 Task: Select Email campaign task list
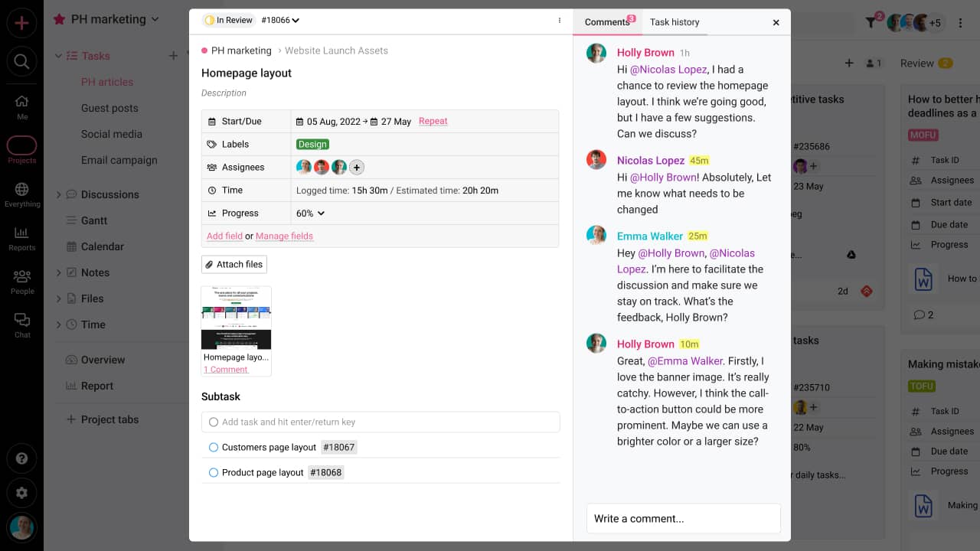119,160
